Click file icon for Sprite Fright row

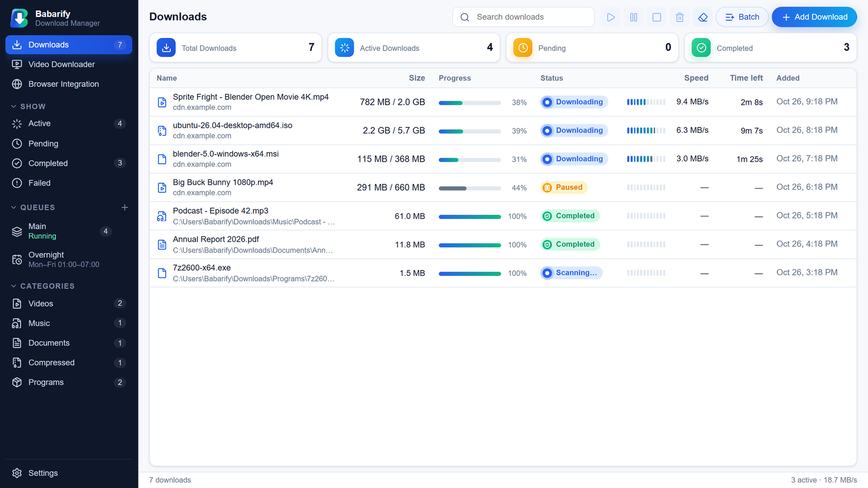(x=162, y=102)
